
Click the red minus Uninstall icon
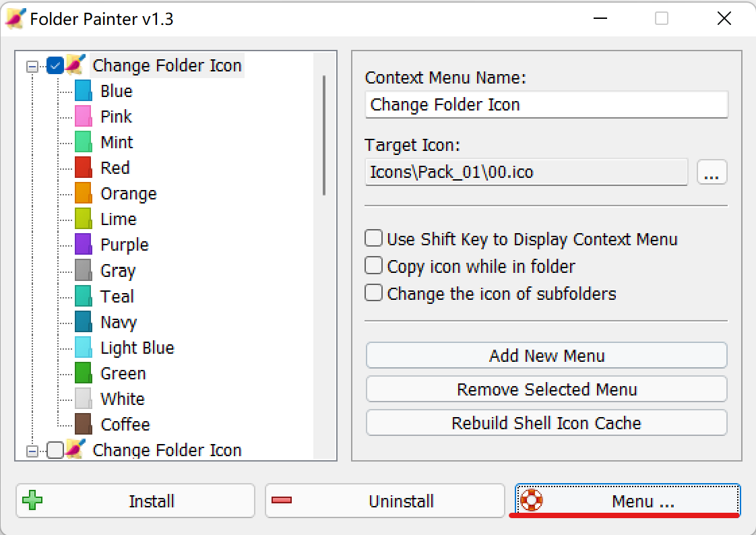(x=282, y=501)
